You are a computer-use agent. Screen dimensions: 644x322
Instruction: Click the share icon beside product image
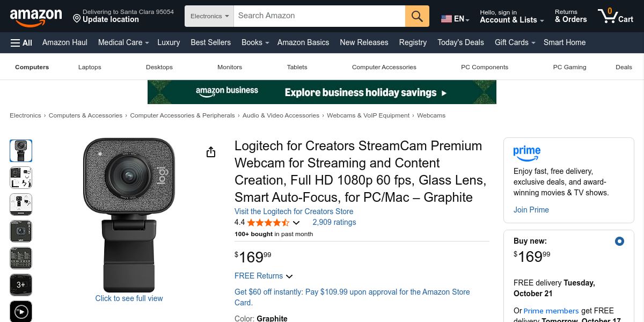click(x=211, y=152)
